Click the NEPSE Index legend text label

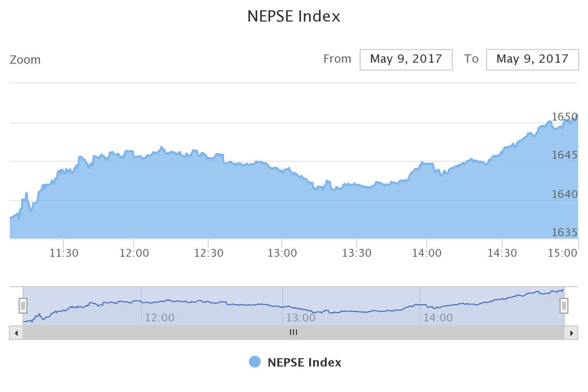point(304,363)
